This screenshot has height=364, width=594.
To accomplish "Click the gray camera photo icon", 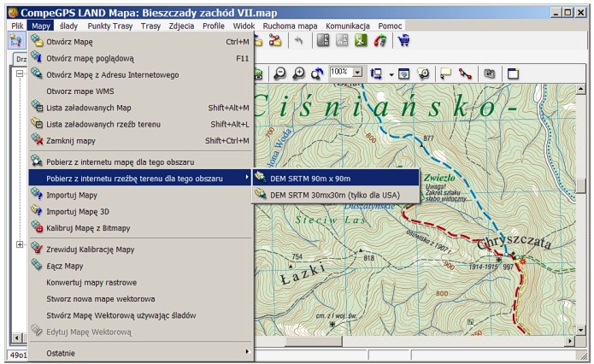I will point(490,73).
